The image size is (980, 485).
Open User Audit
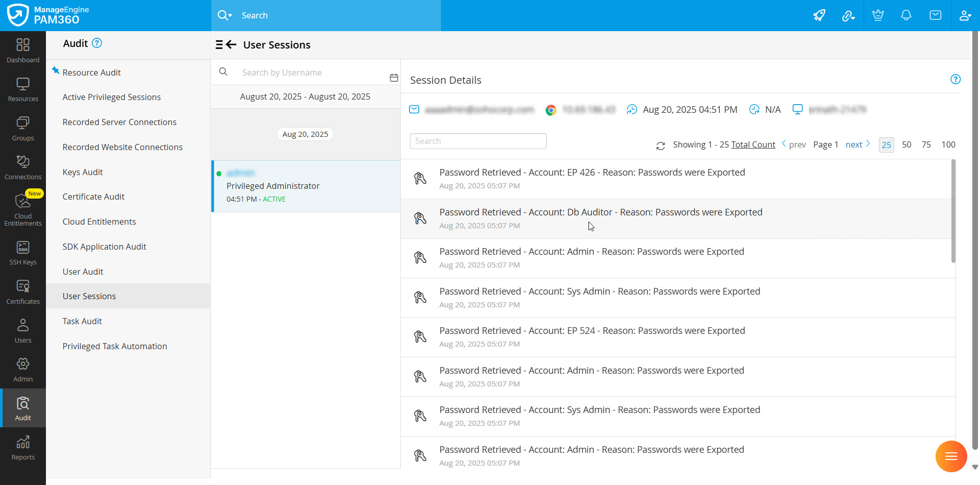pyautogui.click(x=83, y=272)
